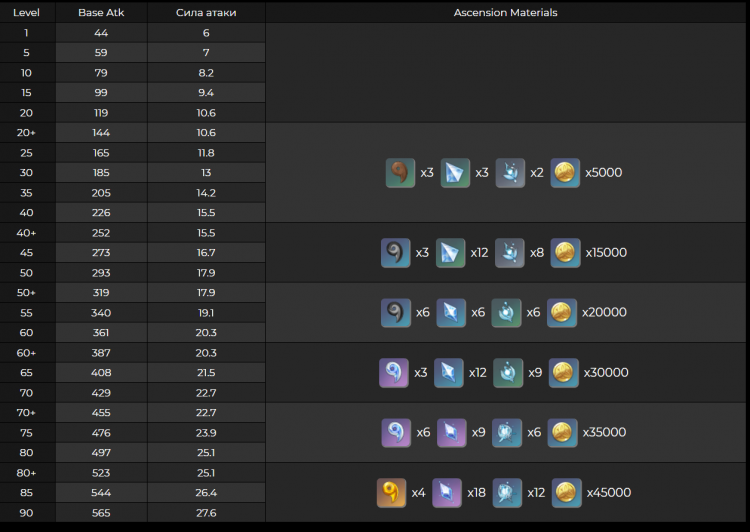Click the attack power value 27.6
Image resolution: width=750 pixels, height=532 pixels.
(x=206, y=513)
